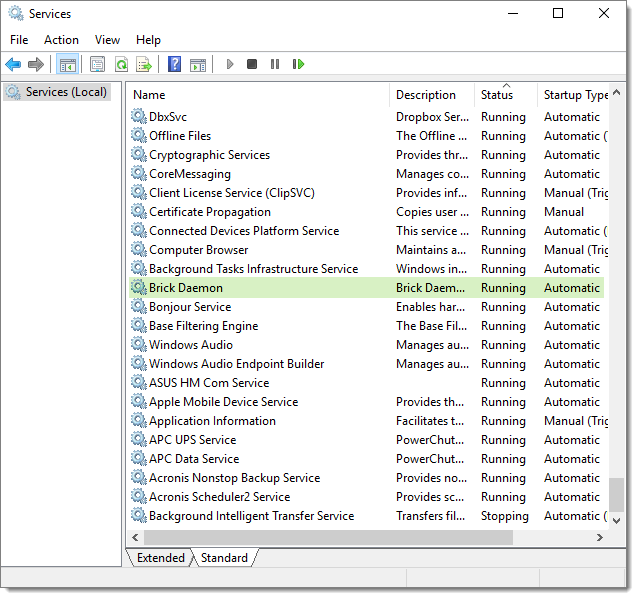Click the Pause Service icon

click(x=275, y=64)
